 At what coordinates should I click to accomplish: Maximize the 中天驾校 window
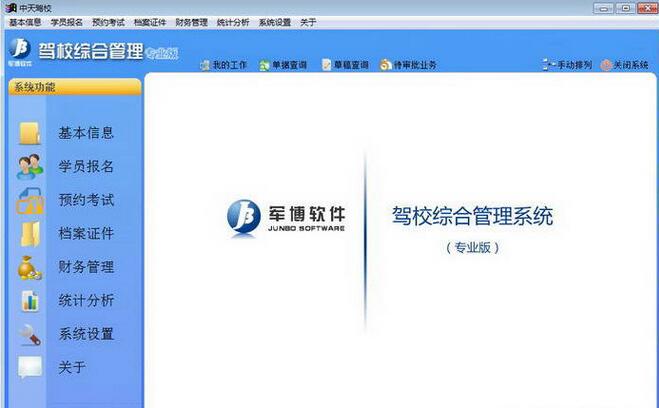tap(625, 8)
